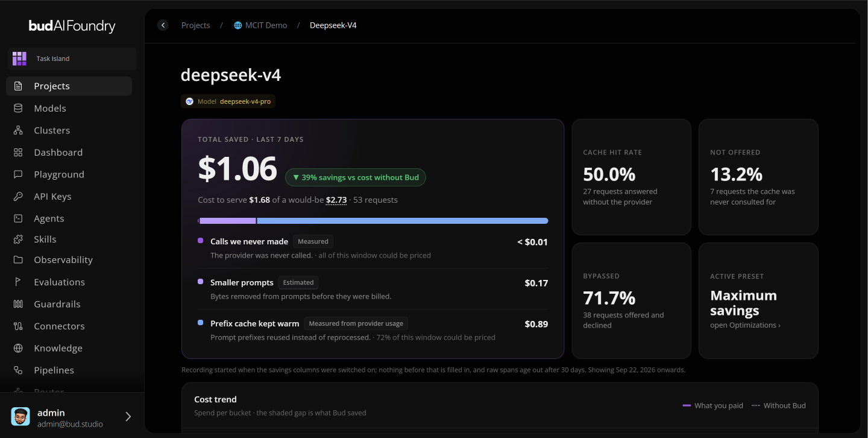Click the Models database icon
The image size is (868, 438).
[x=18, y=109]
